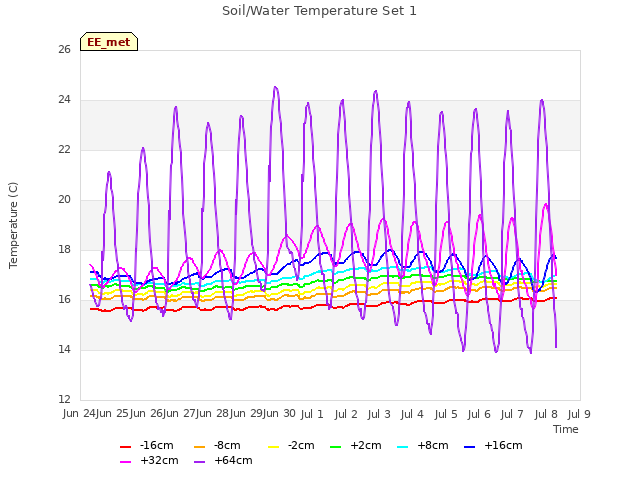Select the +16cm legend entry

click(x=493, y=445)
